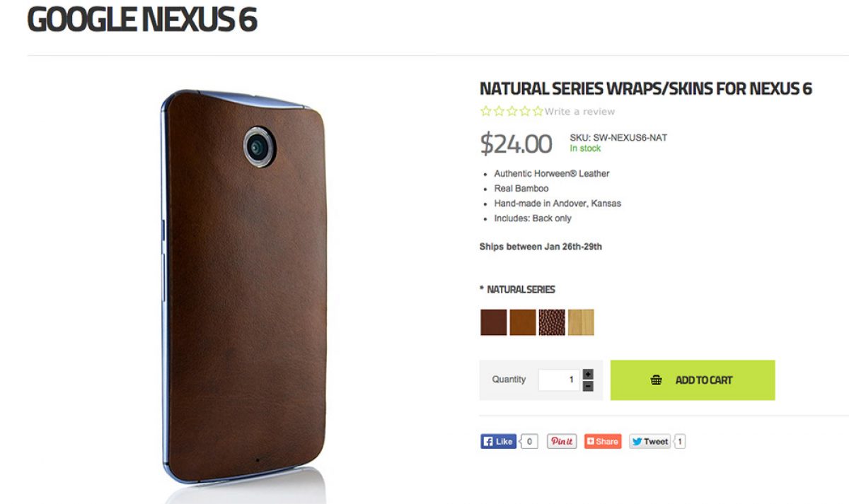Click the third rating star
The image size is (849, 504).
(512, 111)
